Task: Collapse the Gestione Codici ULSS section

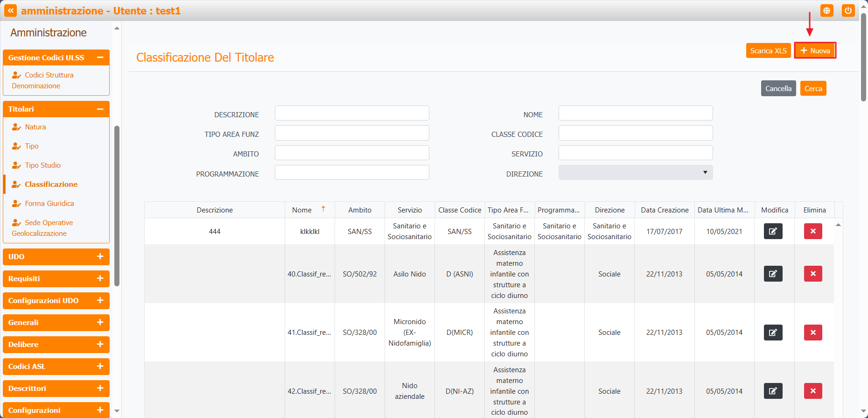Action: coord(100,57)
